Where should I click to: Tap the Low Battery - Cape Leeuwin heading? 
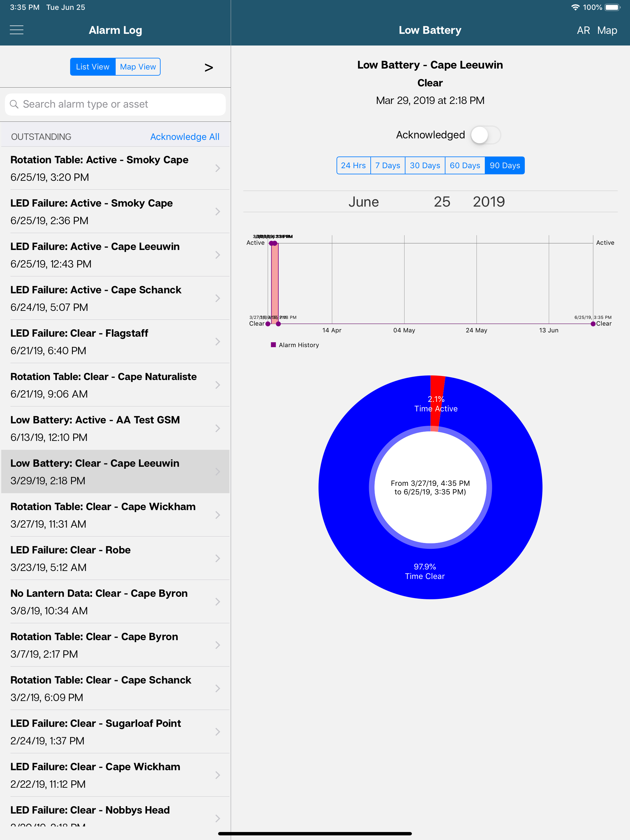(x=430, y=65)
